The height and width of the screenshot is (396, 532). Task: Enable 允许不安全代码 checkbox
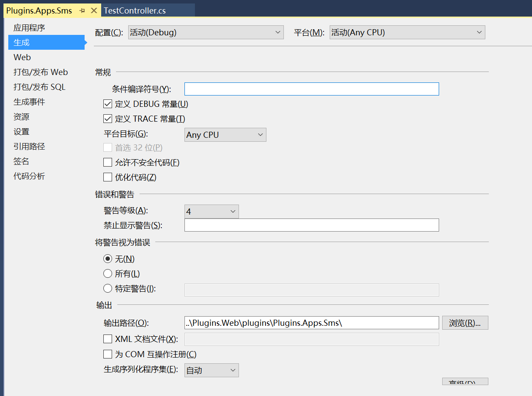(108, 163)
